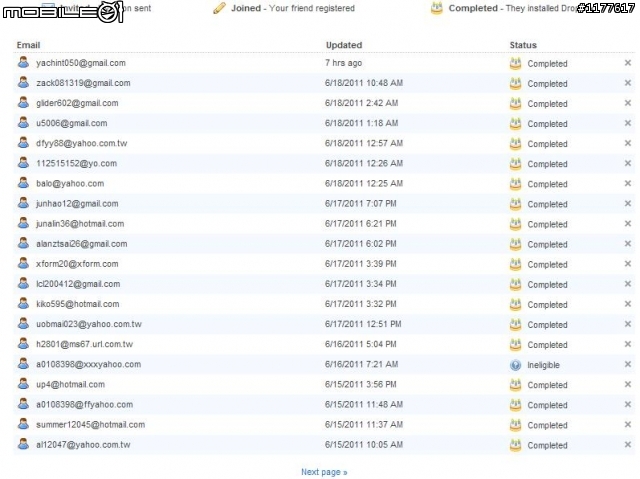Click the user avatar icon for yachint050@gmail.com
Viewport: 640px width, 479px height.
click(24, 62)
